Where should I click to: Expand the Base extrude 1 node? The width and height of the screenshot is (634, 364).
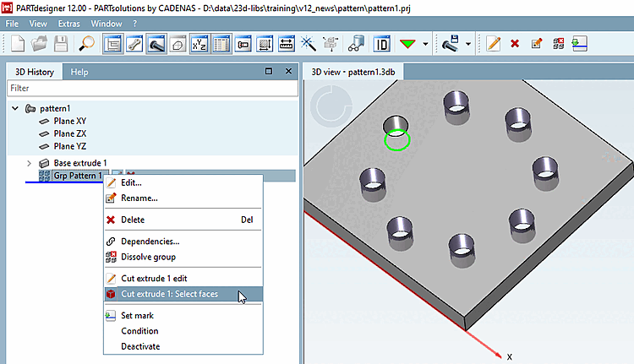pos(29,163)
